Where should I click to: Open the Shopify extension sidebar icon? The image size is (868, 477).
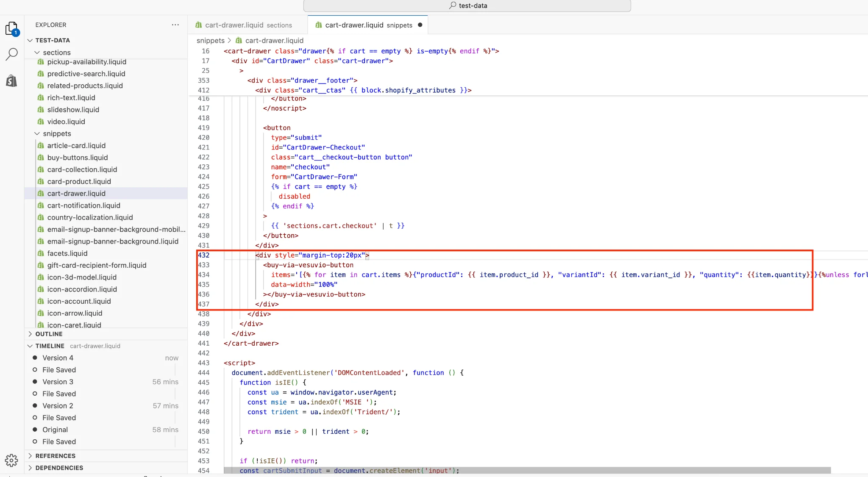11,80
